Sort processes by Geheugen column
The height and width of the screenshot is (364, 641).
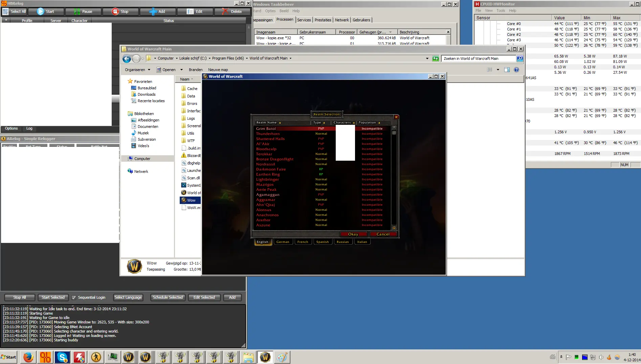[377, 32]
